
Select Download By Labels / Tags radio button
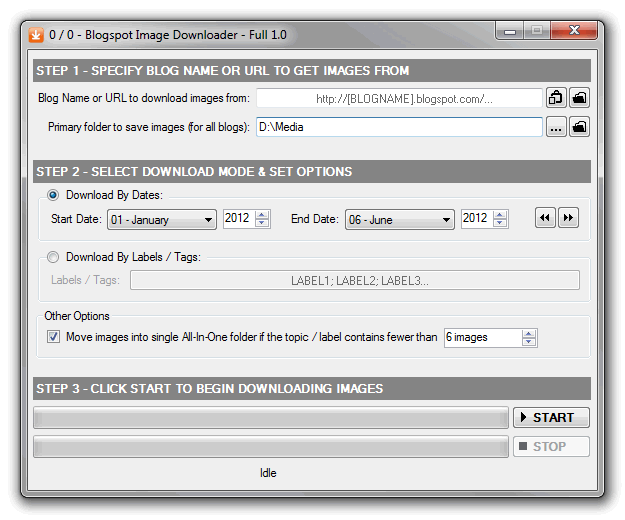click(53, 257)
